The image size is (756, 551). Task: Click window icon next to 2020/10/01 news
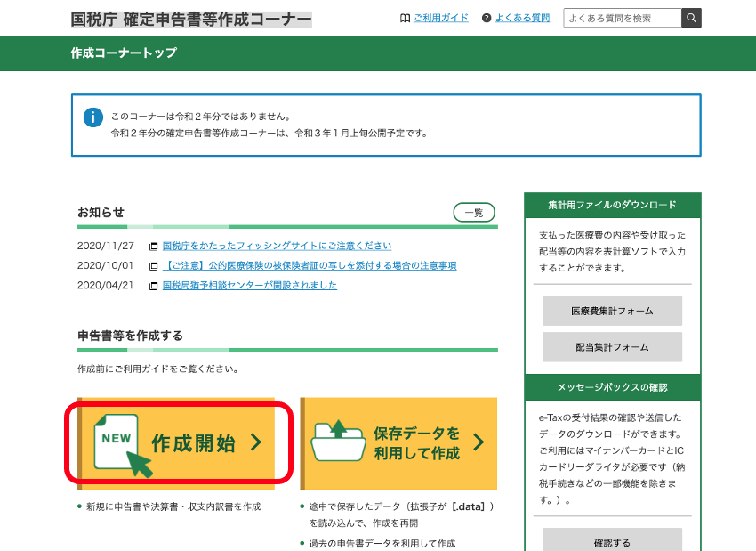(x=153, y=266)
